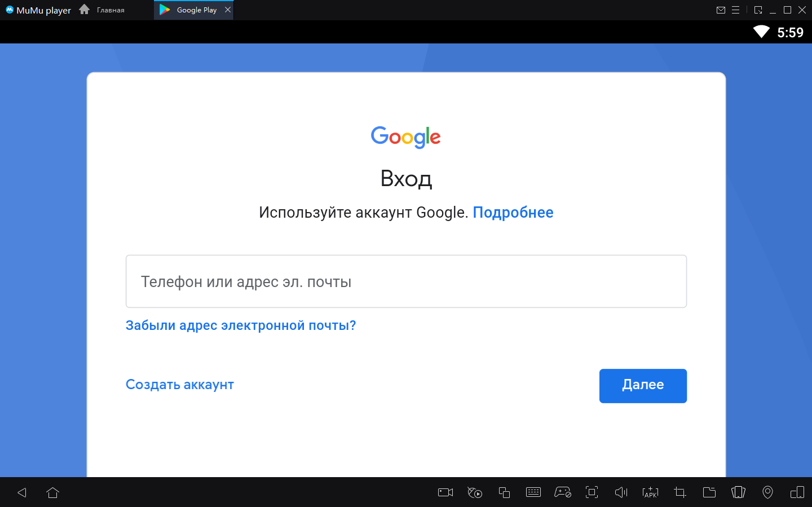Close the Google Play tab
This screenshot has height=507, width=812.
tap(228, 10)
